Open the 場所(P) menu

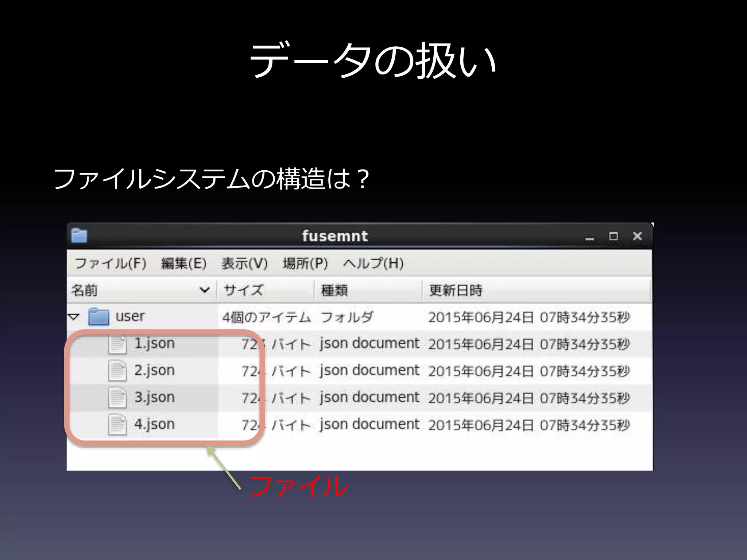(305, 263)
